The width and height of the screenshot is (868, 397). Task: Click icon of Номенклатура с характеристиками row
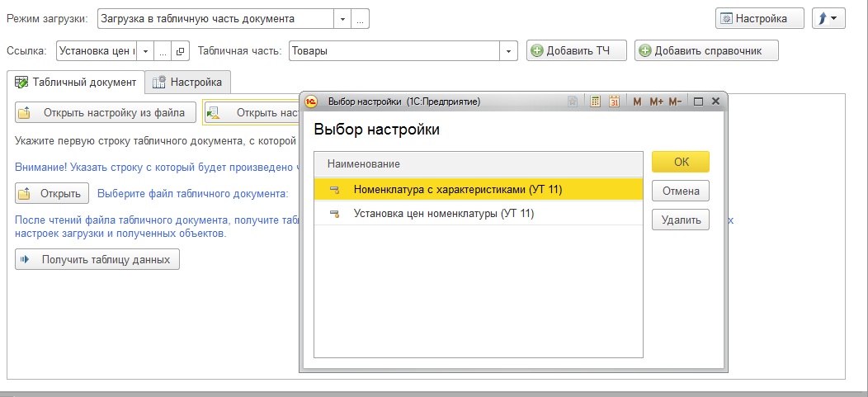[334, 190]
